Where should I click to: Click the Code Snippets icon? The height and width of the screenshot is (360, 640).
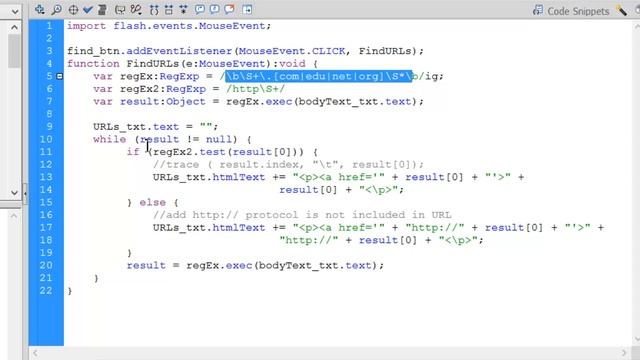click(x=538, y=10)
